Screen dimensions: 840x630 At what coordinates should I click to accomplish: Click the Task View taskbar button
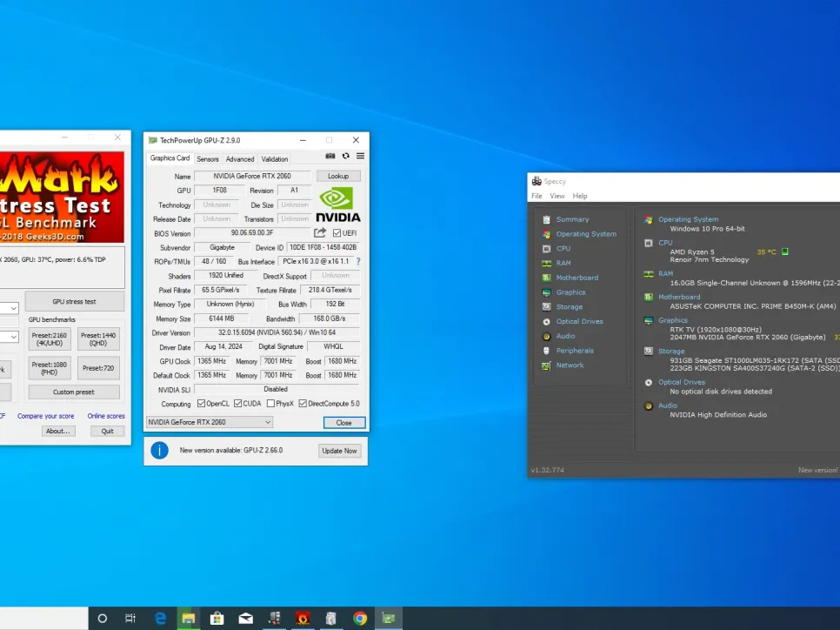130,618
